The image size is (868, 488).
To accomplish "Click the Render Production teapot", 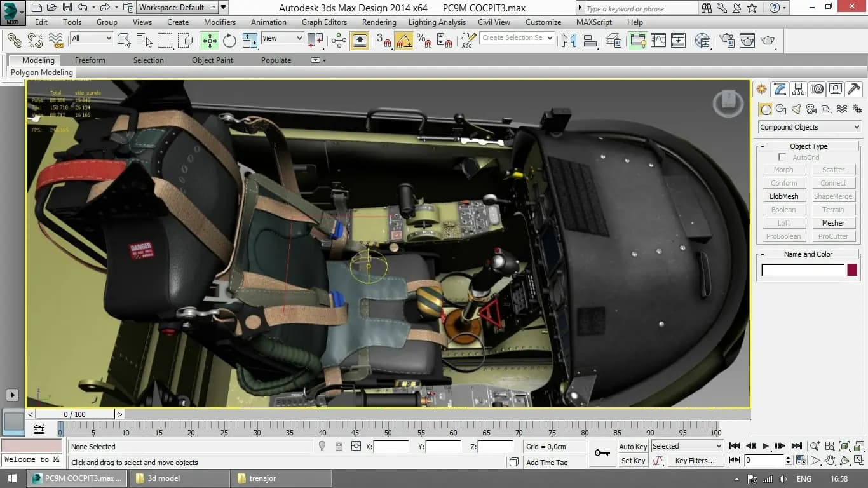I will click(768, 40).
